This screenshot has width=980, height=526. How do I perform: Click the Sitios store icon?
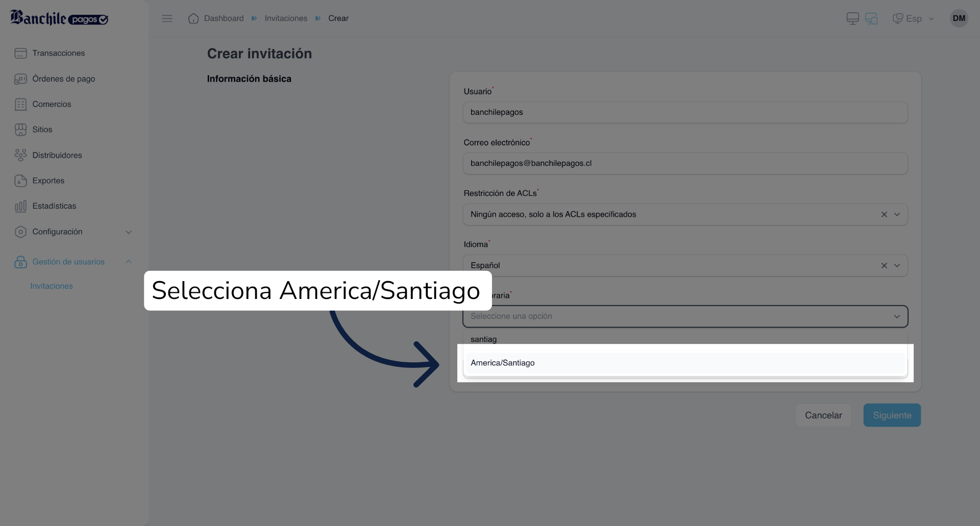pyautogui.click(x=20, y=130)
